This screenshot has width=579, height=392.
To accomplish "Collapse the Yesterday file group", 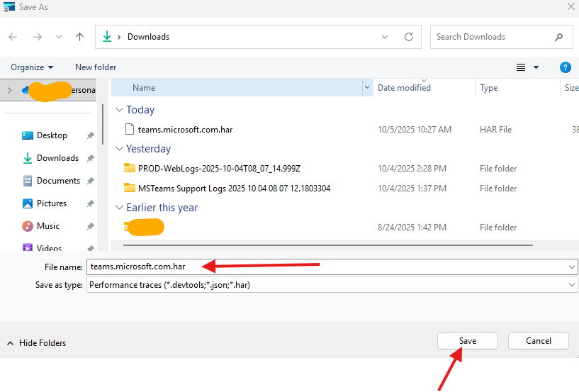I will tap(119, 149).
